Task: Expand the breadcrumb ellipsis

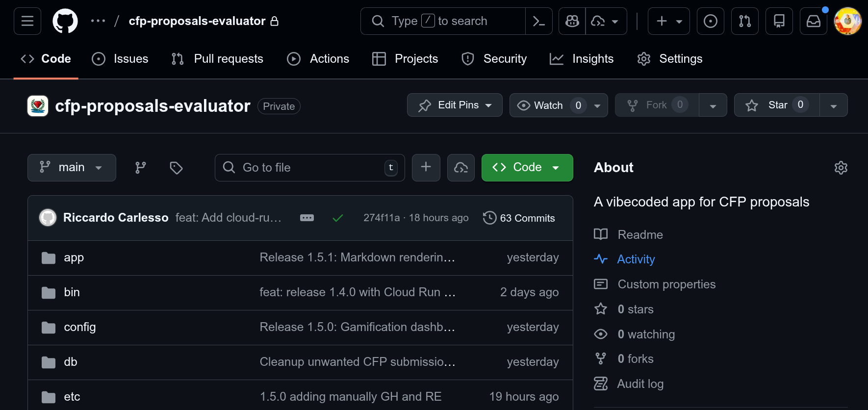Action: [x=98, y=21]
